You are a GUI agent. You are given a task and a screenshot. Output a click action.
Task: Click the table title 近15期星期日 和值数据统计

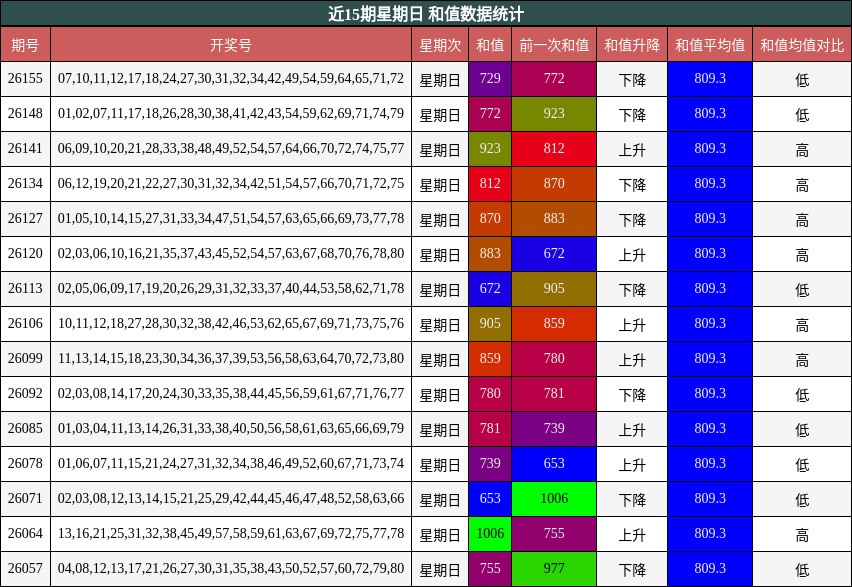click(x=426, y=13)
